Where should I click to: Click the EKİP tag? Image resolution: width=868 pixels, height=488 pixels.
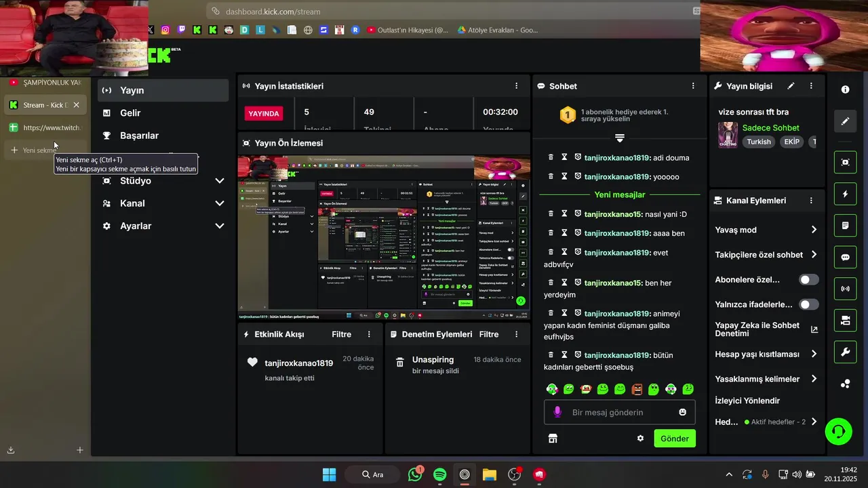791,142
